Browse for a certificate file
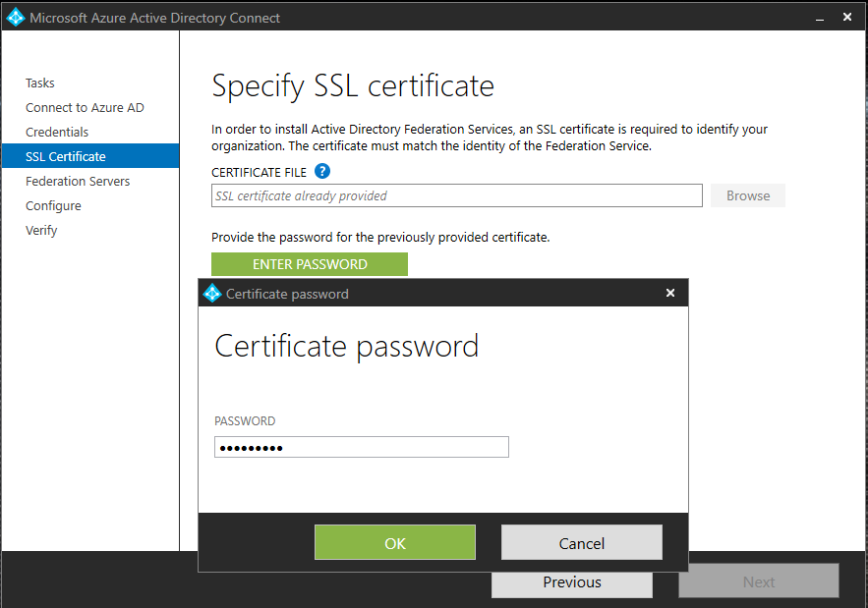The width and height of the screenshot is (868, 608). pyautogui.click(x=748, y=195)
